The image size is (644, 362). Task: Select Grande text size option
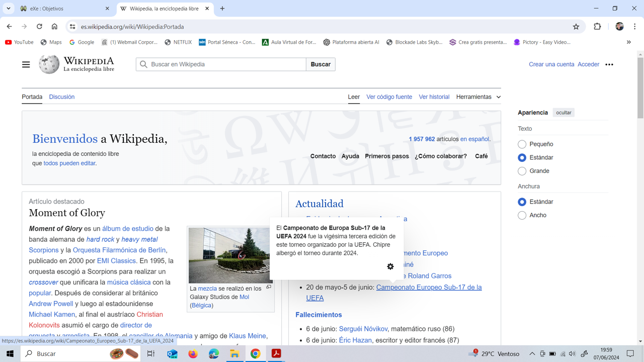coord(522,171)
